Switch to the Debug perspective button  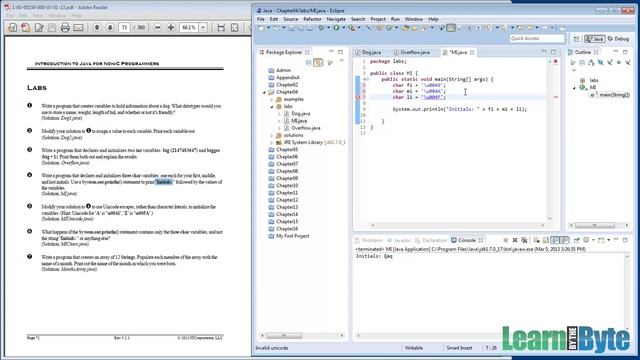(x=618, y=39)
